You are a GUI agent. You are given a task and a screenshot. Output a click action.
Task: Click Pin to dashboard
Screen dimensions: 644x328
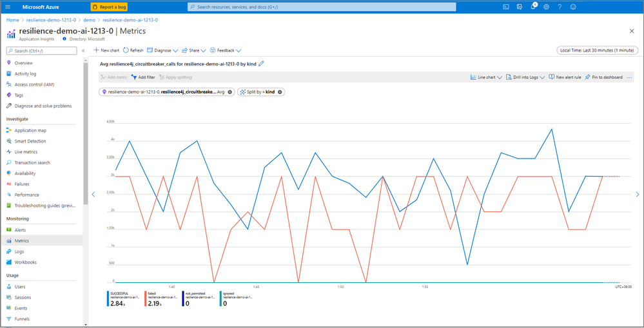(x=604, y=77)
